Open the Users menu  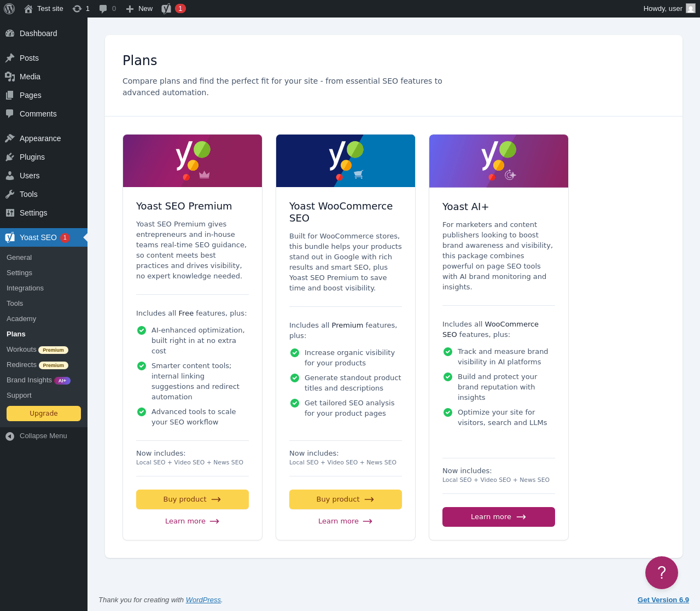pos(44,176)
